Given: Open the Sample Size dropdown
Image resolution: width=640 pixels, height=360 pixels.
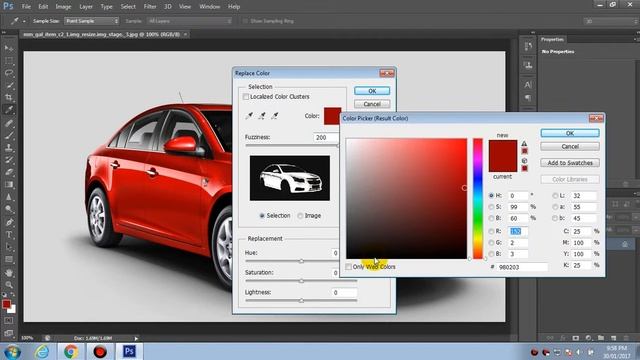Looking at the screenshot, I should pos(91,21).
